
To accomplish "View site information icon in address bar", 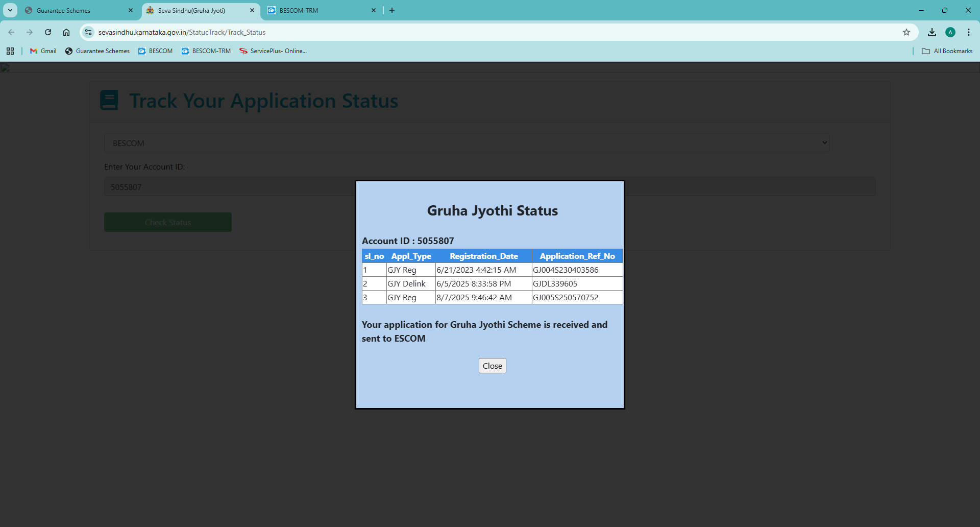I will 88,32.
